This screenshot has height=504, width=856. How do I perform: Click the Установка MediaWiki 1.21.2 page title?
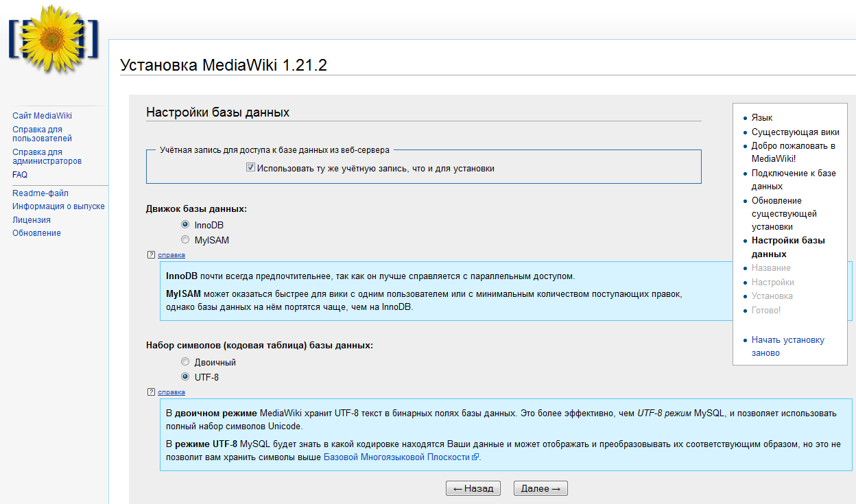click(x=224, y=65)
